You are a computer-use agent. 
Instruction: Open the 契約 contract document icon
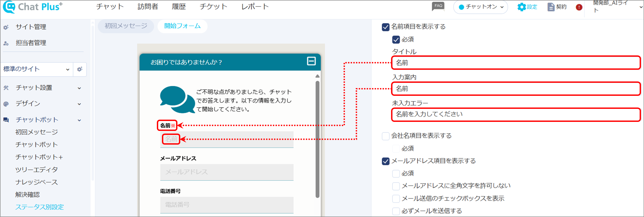click(551, 7)
